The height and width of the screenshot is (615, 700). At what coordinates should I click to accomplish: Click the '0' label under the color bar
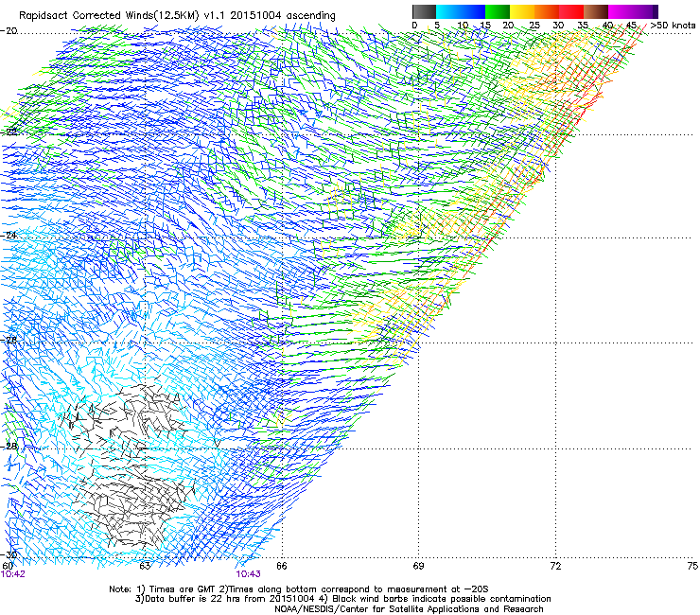pos(414,26)
